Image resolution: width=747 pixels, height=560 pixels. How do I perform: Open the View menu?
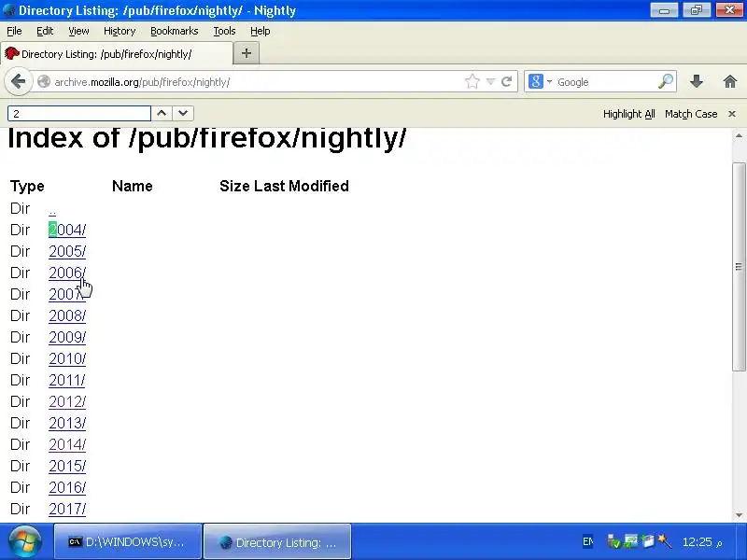78,31
